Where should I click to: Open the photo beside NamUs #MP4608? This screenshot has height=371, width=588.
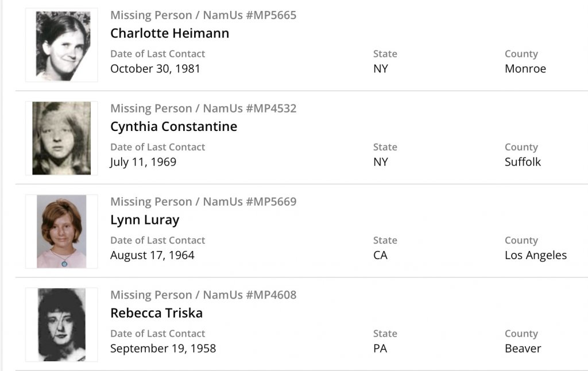tap(61, 324)
